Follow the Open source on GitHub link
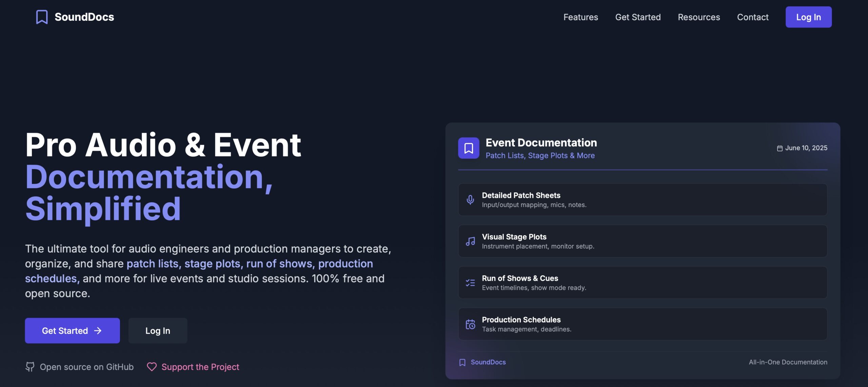868x387 pixels. tap(86, 367)
